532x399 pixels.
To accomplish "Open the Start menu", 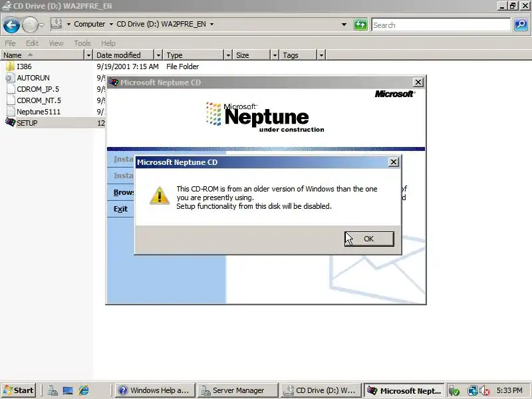I will (19, 390).
